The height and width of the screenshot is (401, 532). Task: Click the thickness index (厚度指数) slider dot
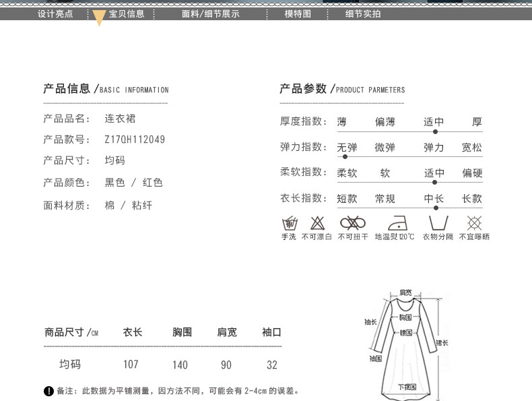435,131
